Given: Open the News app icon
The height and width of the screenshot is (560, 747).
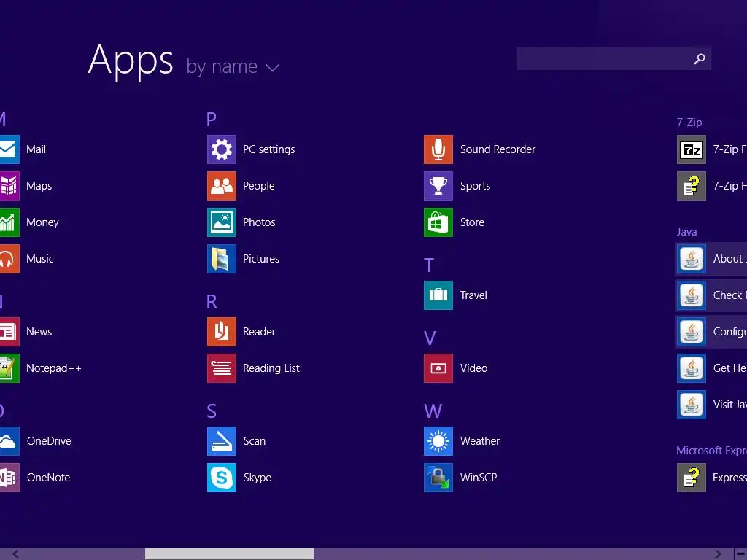Looking at the screenshot, I should [9, 332].
